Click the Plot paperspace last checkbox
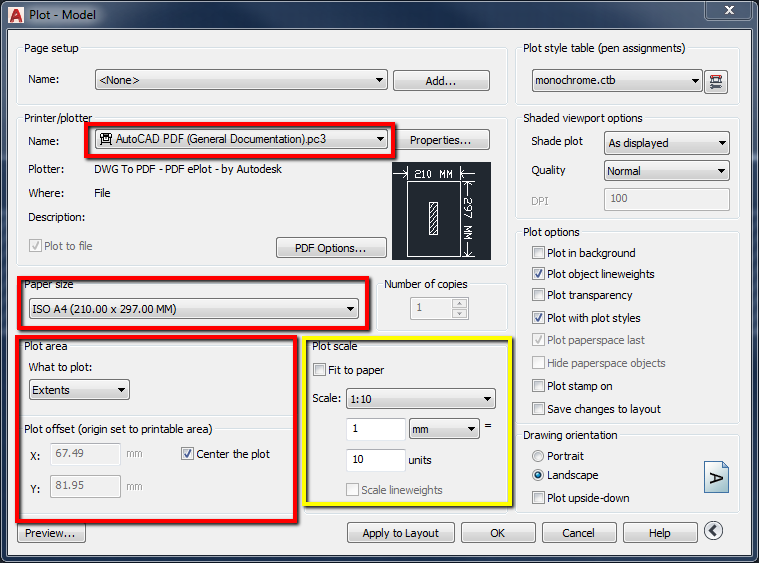 pyautogui.click(x=538, y=340)
